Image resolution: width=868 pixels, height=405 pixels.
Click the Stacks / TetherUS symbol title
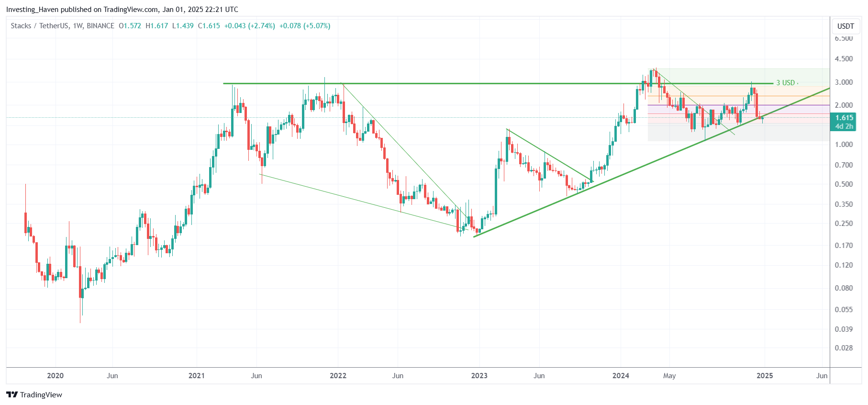click(x=40, y=26)
